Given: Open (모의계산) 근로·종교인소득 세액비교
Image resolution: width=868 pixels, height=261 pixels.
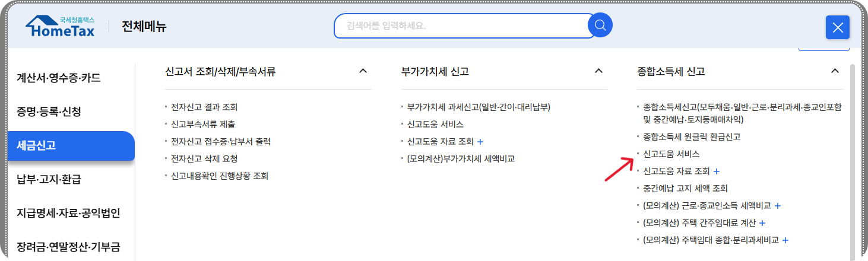Looking at the screenshot, I should 707,206.
